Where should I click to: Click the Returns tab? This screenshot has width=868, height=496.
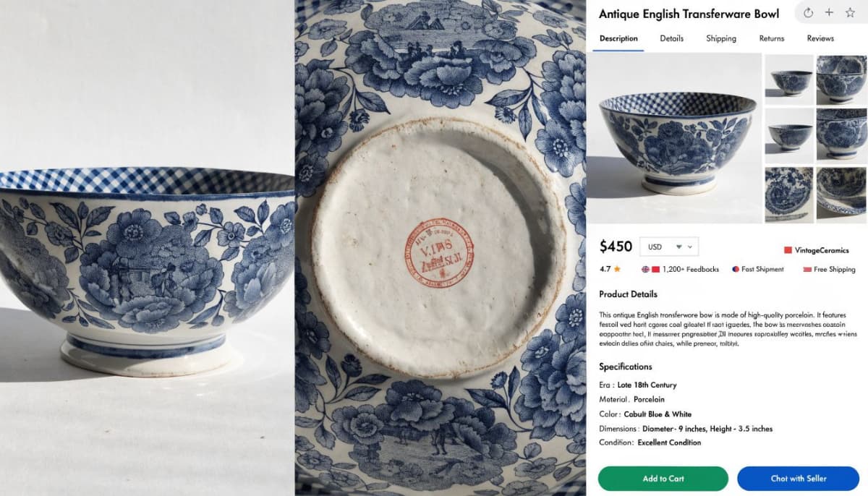(772, 38)
